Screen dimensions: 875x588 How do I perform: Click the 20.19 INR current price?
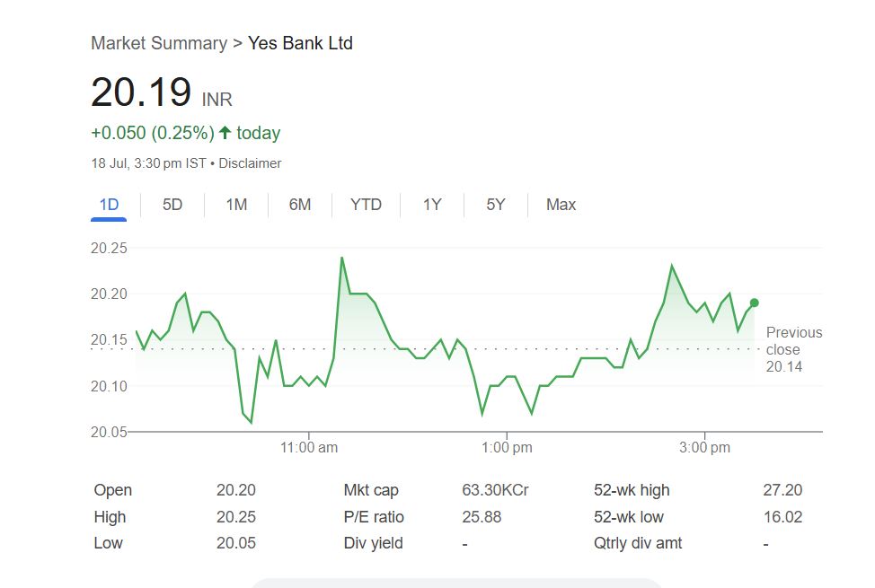point(162,93)
